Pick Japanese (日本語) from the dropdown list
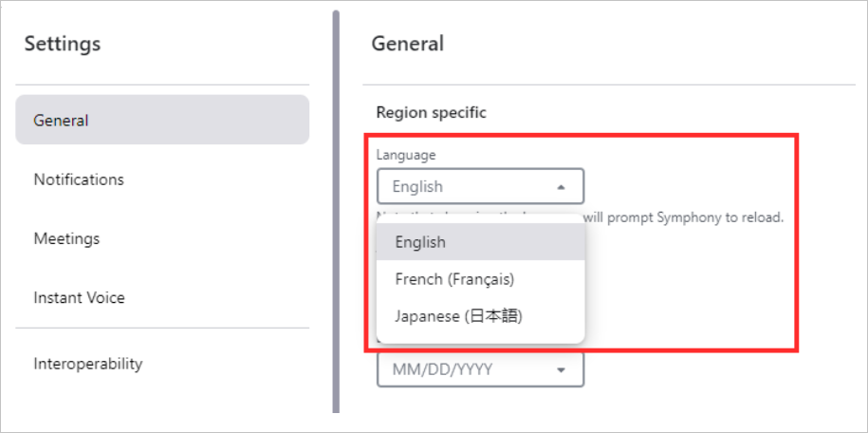Image resolution: width=868 pixels, height=433 pixels. tap(481, 316)
